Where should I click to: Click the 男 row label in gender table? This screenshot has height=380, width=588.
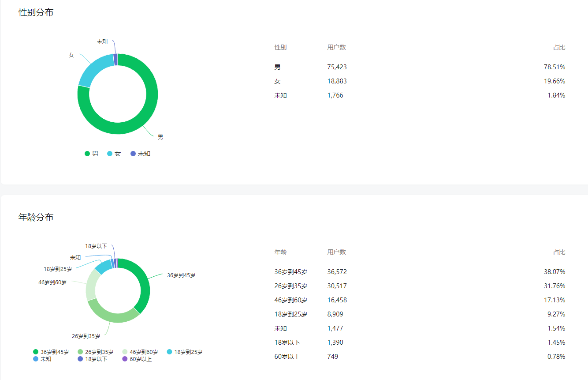[277, 67]
